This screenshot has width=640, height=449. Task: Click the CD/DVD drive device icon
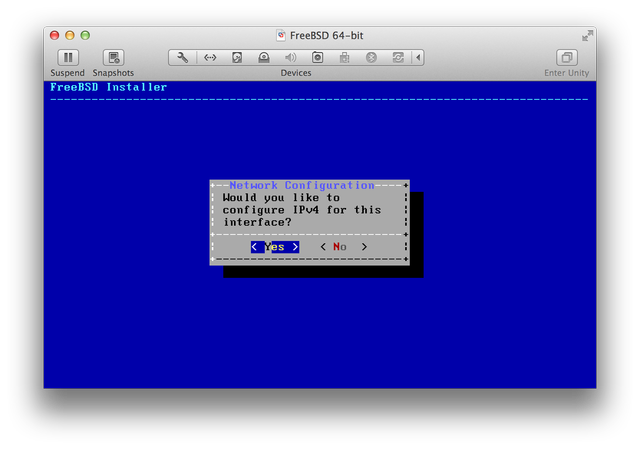point(264,58)
